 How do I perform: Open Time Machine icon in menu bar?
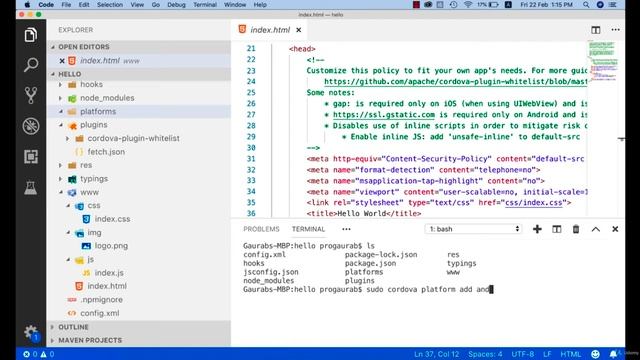coord(453,5)
